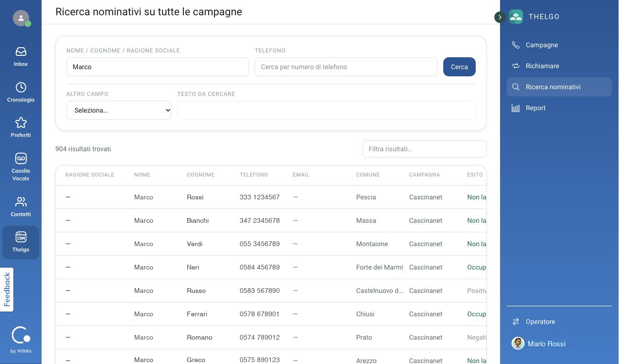Sort by Comune column header
619x364 pixels.
click(368, 175)
